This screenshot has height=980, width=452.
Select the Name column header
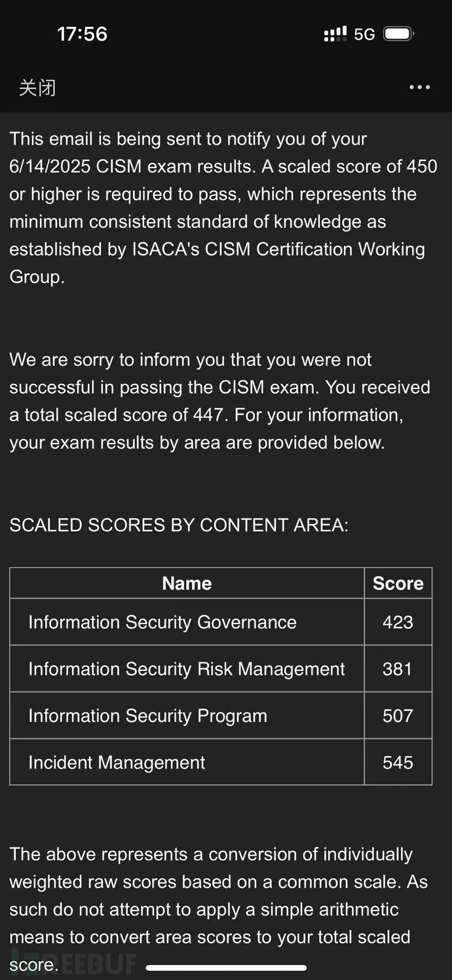coord(187,583)
